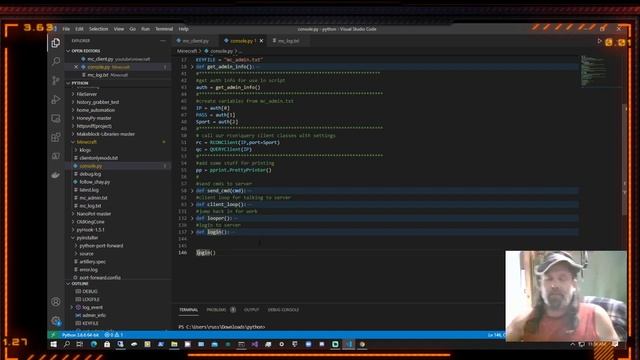Open the Windows Start menu

pyautogui.click(x=53, y=344)
